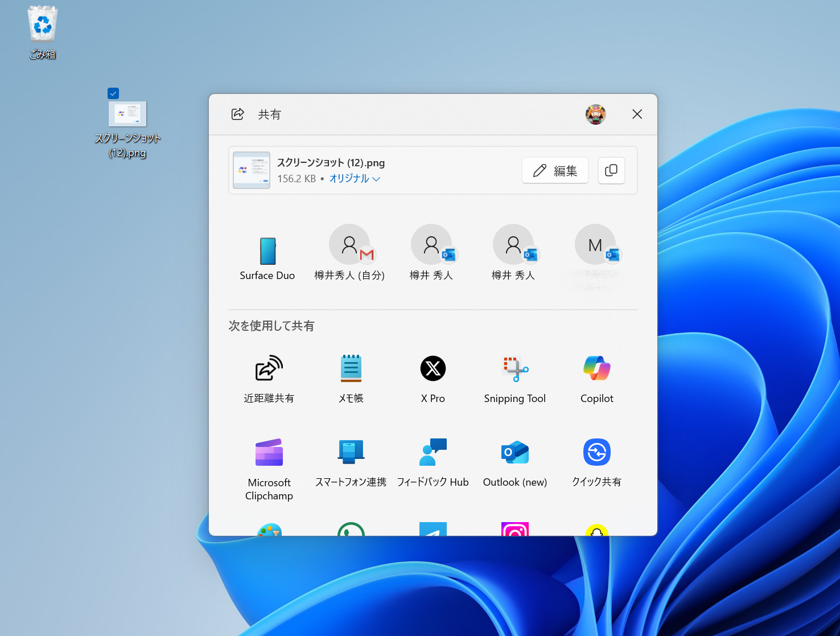
Task: Share using メモ帳 (Notepad)
Action: [351, 376]
